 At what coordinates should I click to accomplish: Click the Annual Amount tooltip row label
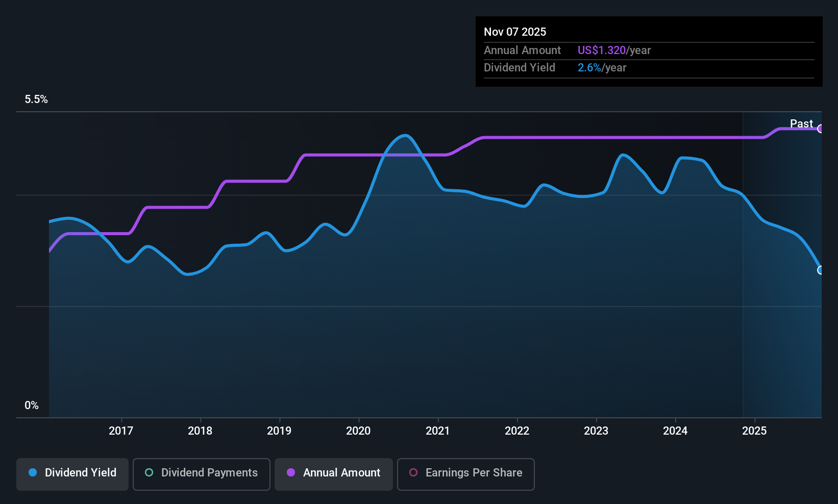[x=522, y=50]
